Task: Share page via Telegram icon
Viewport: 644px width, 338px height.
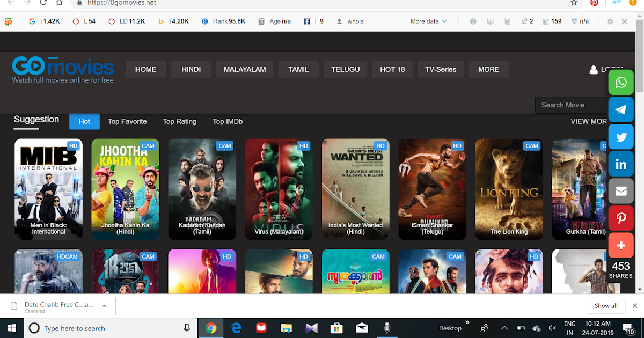Action: point(621,109)
